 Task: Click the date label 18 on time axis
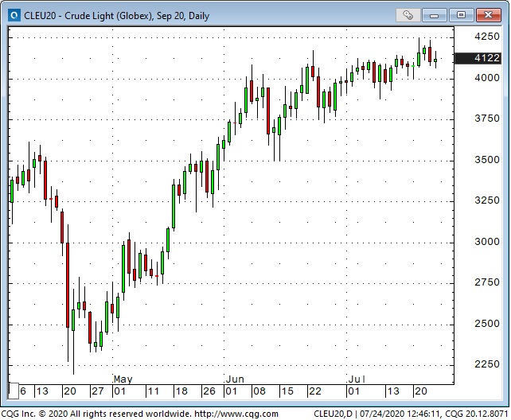181,391
